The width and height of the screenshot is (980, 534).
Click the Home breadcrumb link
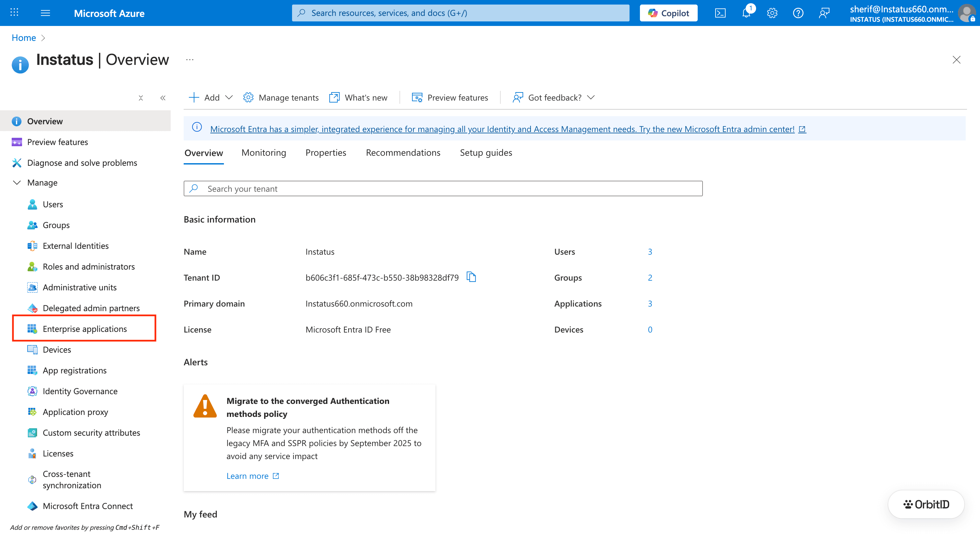(24, 38)
